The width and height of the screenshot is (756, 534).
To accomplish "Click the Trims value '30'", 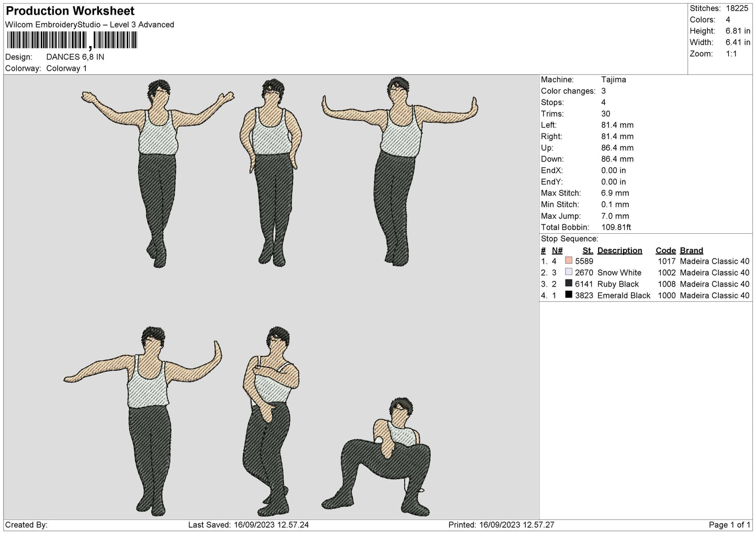I will coord(606,113).
